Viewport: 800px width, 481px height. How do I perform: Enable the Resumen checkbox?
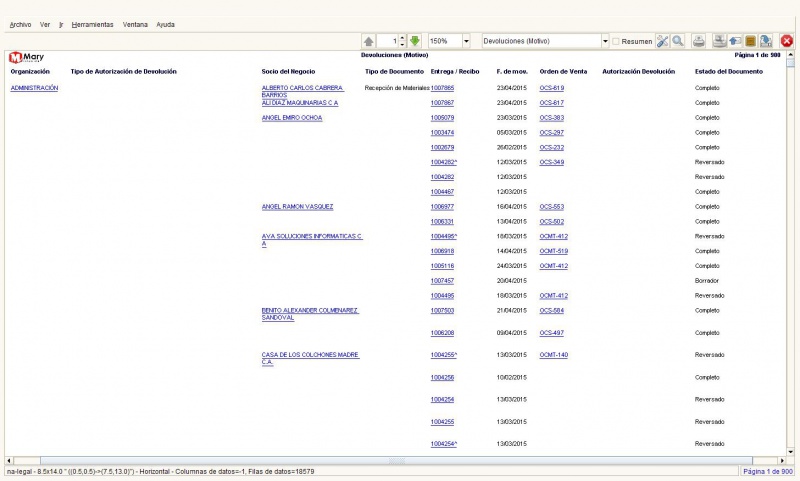point(616,41)
